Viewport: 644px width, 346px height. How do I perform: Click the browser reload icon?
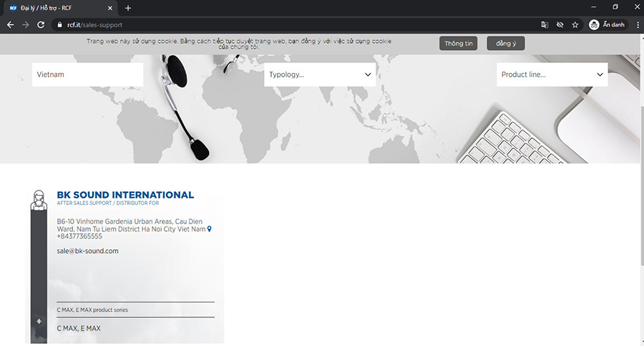[x=42, y=24]
